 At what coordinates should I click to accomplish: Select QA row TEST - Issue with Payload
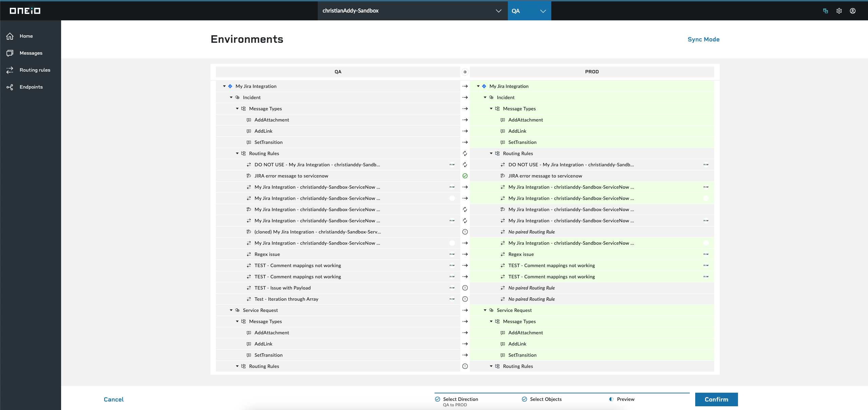[x=338, y=288]
